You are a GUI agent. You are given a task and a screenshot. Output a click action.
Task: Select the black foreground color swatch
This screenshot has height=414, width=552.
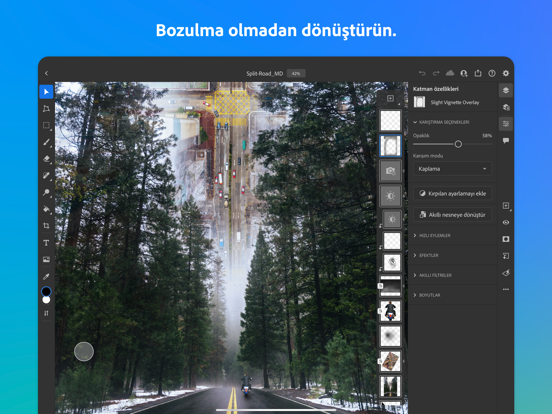coord(46,291)
